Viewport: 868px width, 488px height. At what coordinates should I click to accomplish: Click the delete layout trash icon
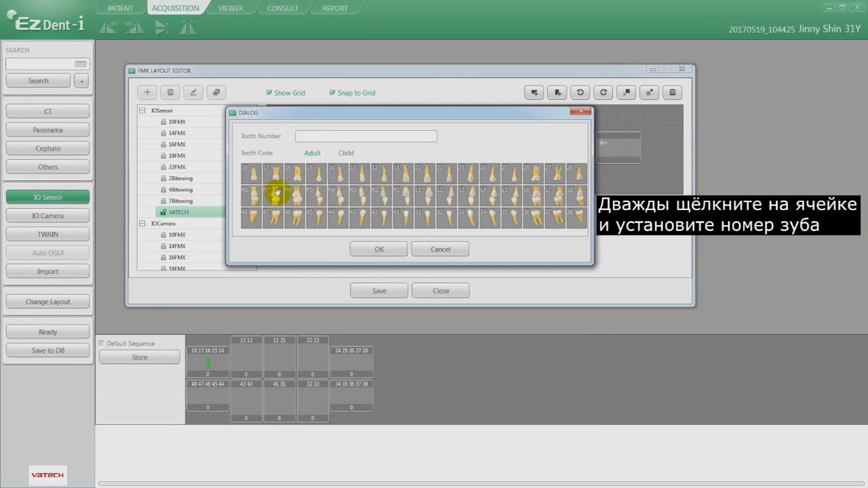tap(170, 92)
